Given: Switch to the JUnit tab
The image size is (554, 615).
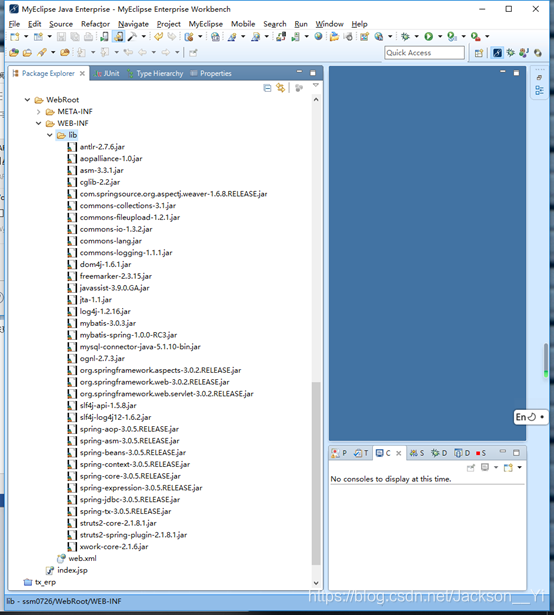Looking at the screenshot, I should click(x=106, y=73).
